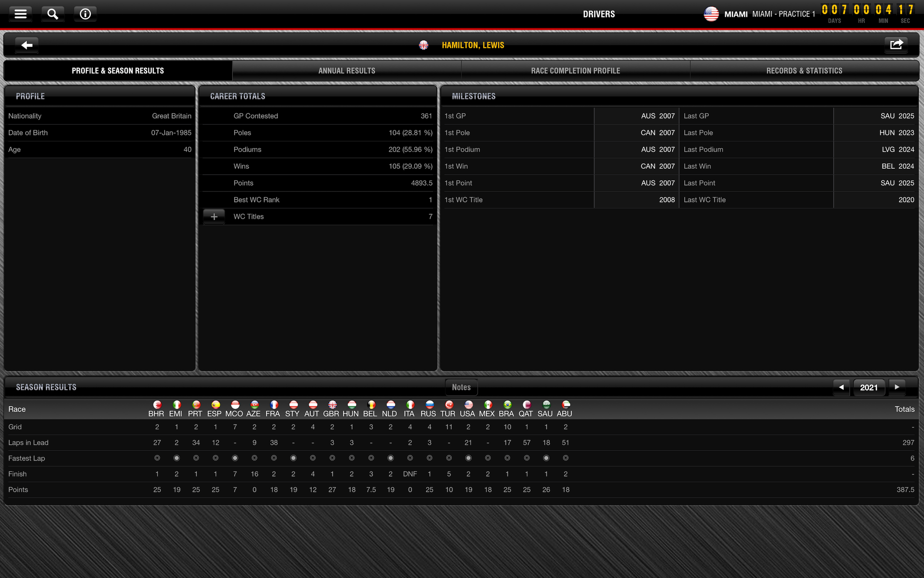Click the Wins value 105 (29.09 %)
The image size is (924, 578).
[410, 166]
